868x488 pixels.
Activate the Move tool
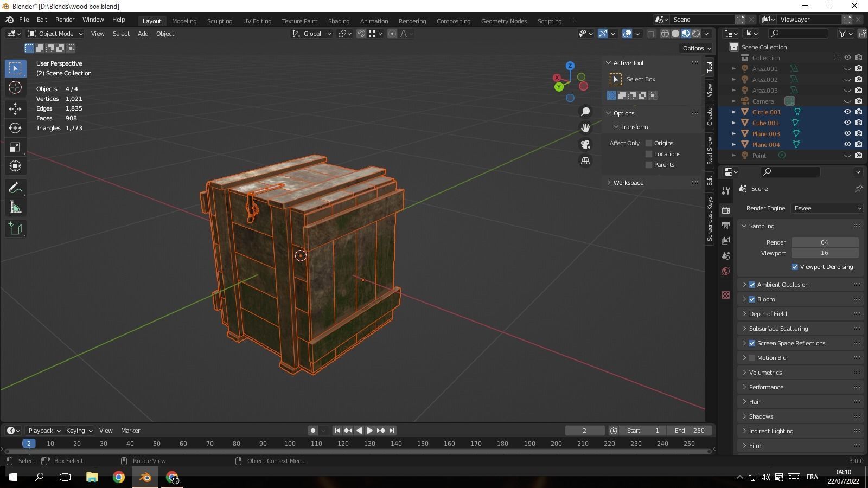15,108
